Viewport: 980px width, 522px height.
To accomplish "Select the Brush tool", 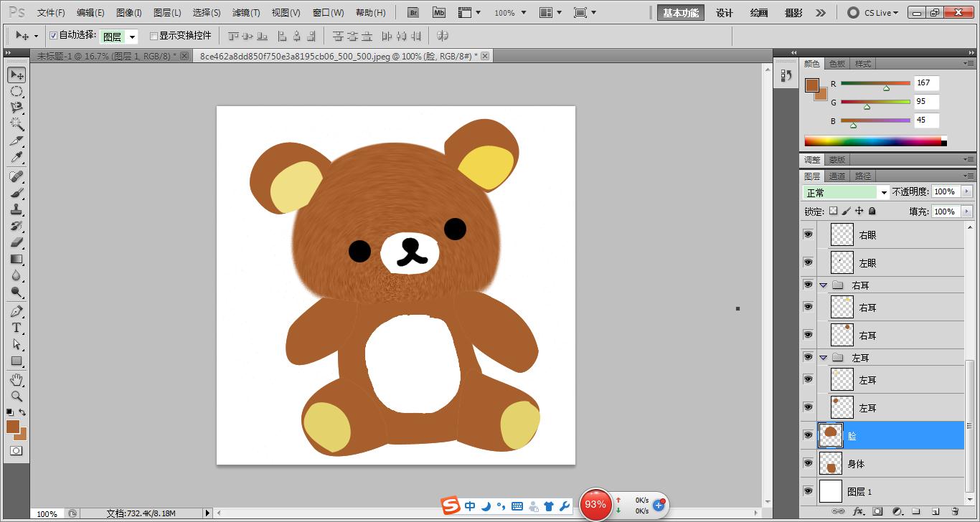I will (17, 193).
